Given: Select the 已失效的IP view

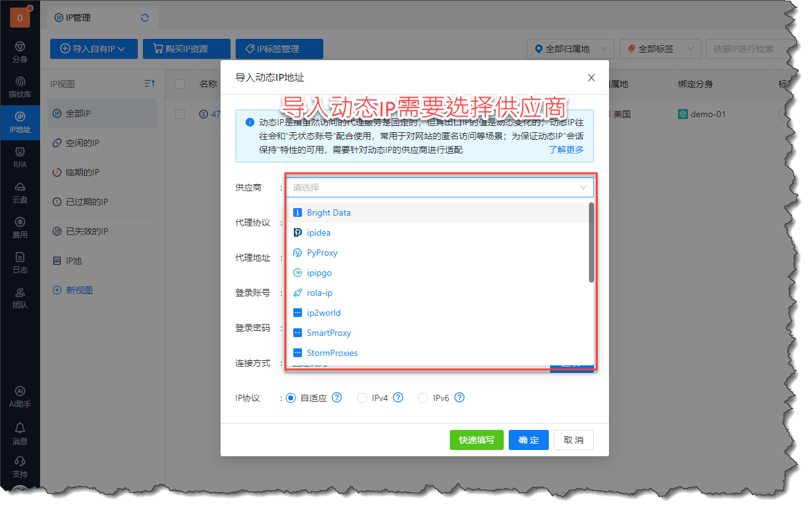Looking at the screenshot, I should click(103, 231).
